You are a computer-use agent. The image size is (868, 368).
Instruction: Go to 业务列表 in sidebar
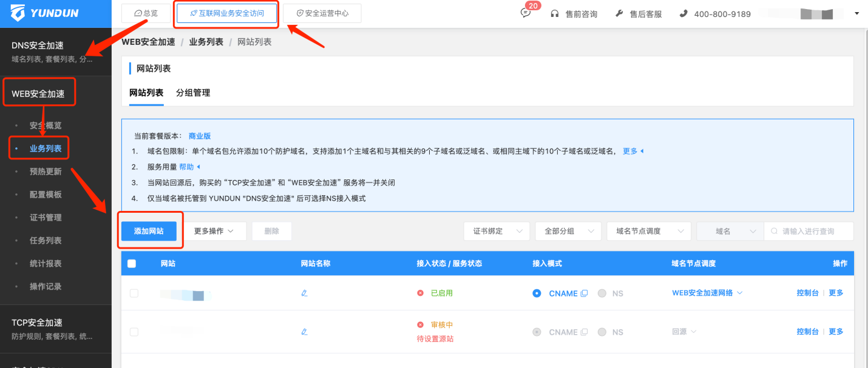[46, 149]
